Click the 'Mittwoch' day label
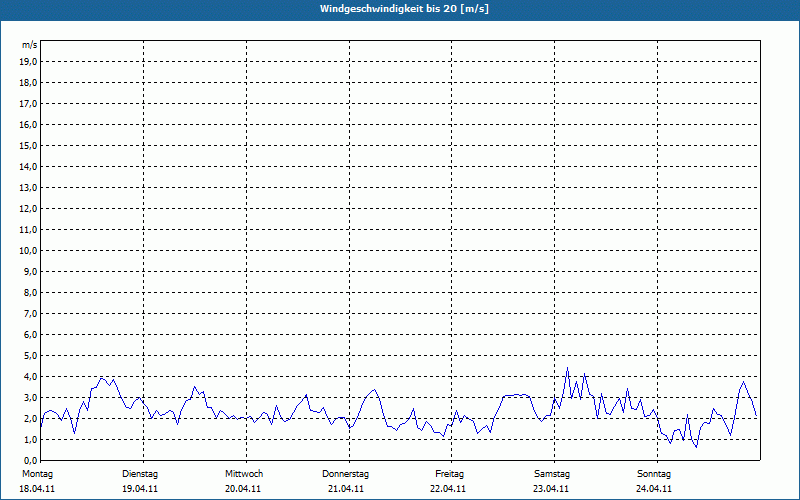The height and width of the screenshot is (500, 800). (244, 474)
